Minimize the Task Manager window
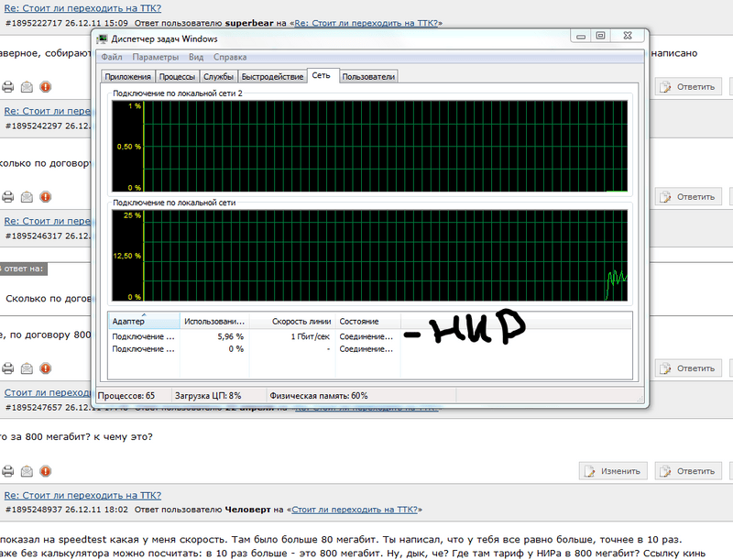 (x=581, y=36)
